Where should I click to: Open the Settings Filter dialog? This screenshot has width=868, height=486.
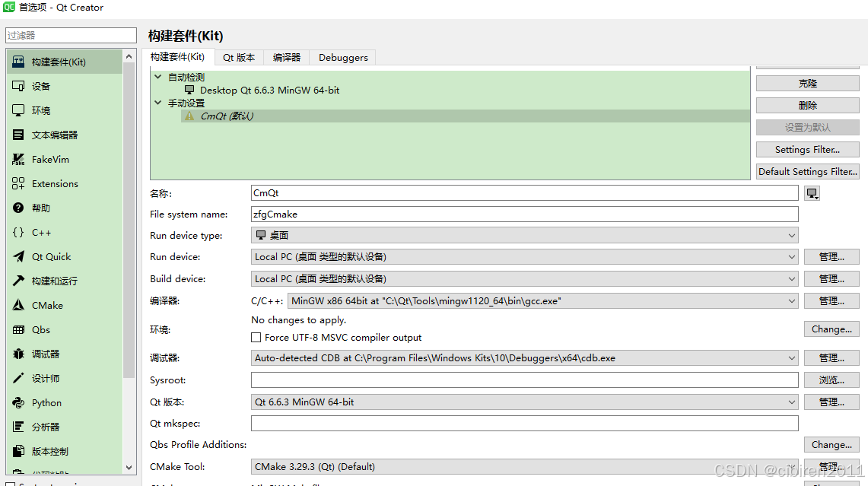point(807,149)
